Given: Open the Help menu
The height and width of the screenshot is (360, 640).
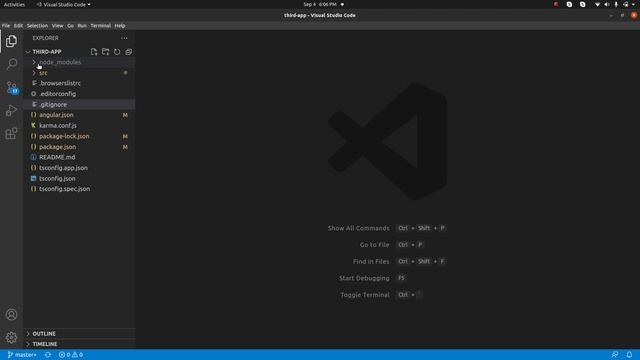Looking at the screenshot, I should click(x=120, y=26).
